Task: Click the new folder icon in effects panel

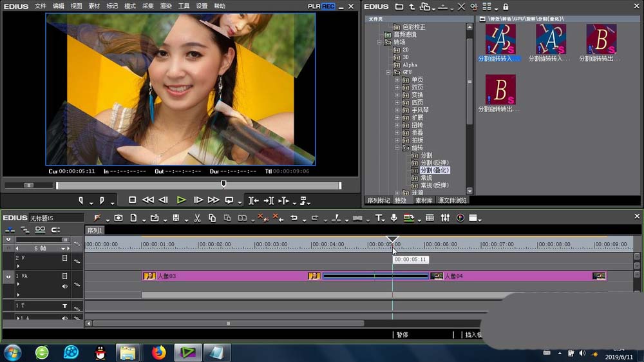Action: pyautogui.click(x=399, y=7)
